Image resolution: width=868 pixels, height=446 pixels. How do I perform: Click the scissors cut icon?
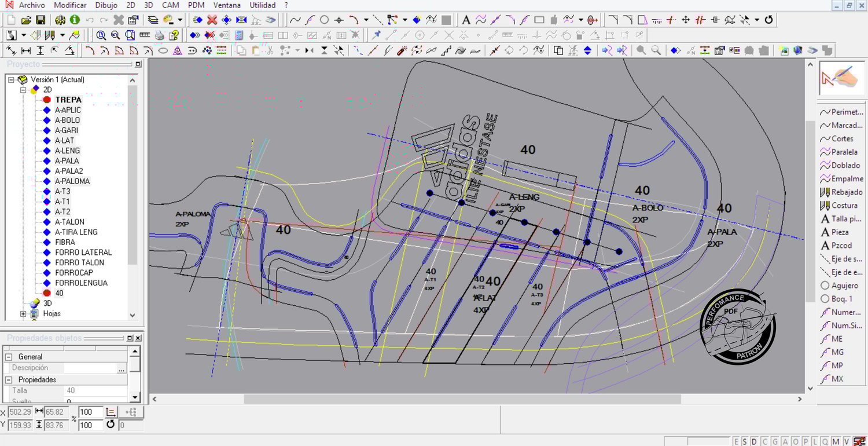pos(270,51)
